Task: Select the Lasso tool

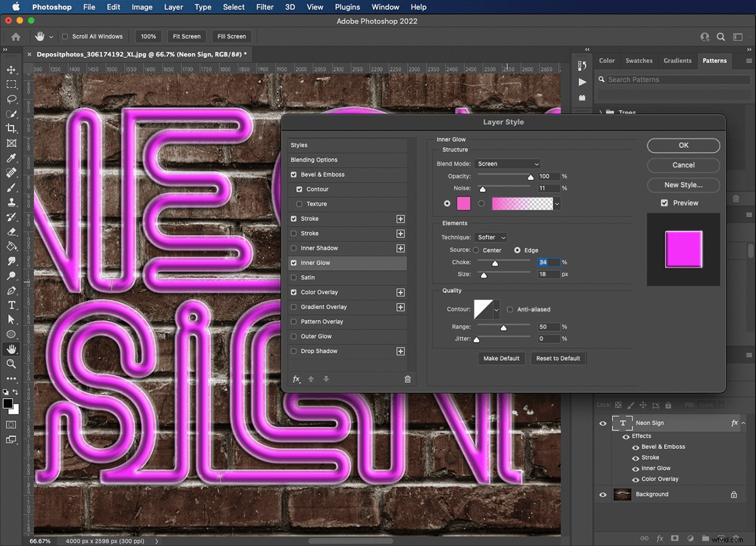Action: [11, 100]
